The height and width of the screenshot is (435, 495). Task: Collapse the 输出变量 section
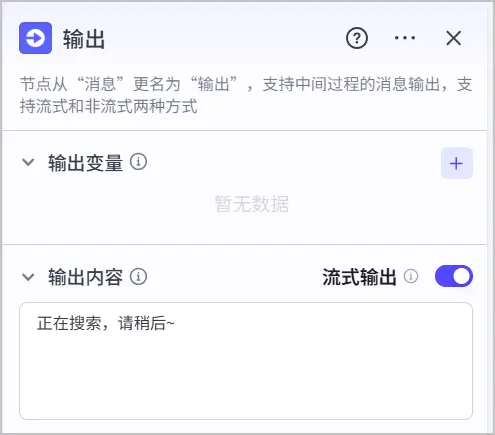tap(28, 162)
